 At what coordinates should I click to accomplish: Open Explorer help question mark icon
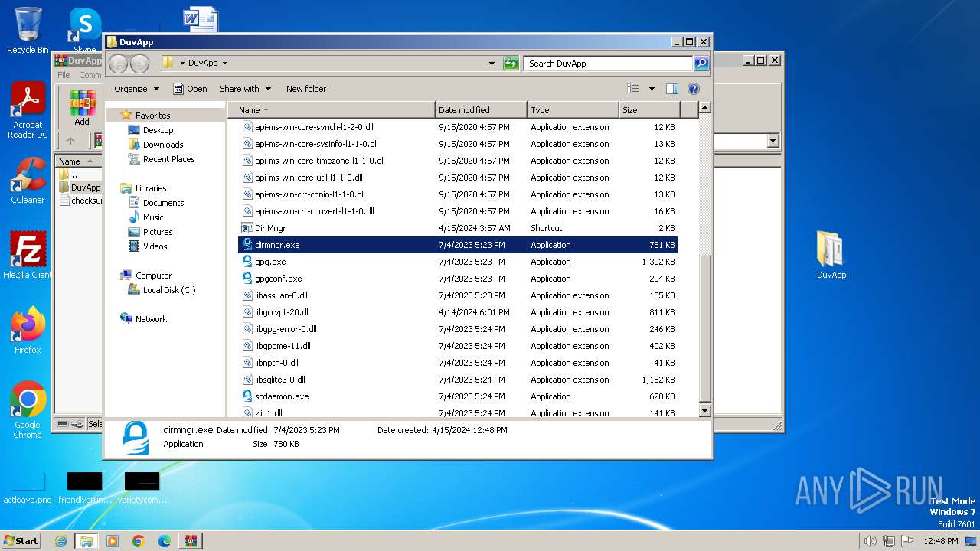point(694,89)
